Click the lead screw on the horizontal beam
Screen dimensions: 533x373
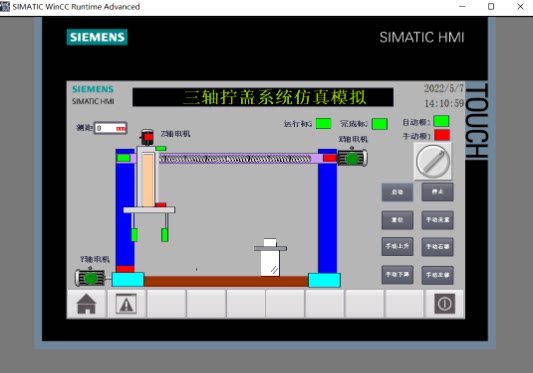pos(235,159)
